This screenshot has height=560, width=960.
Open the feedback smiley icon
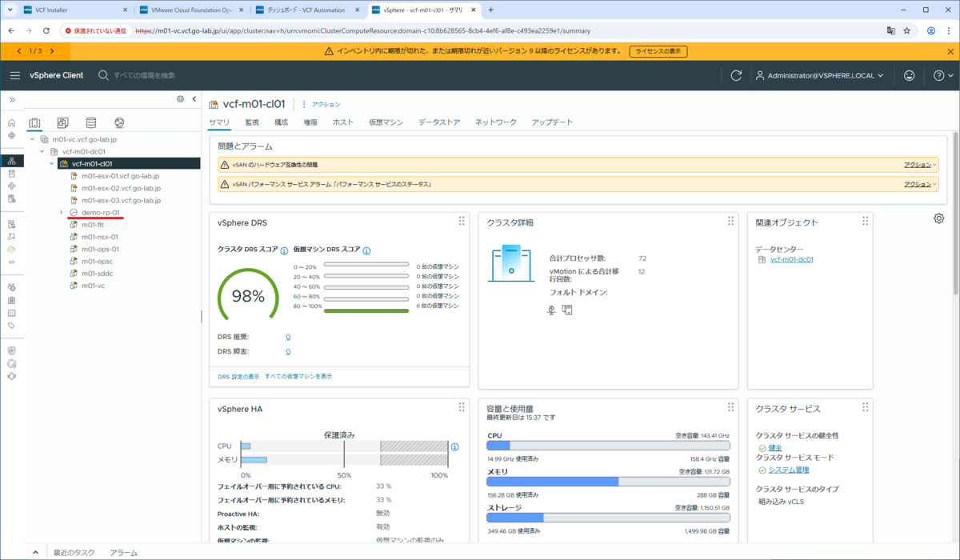(x=909, y=75)
